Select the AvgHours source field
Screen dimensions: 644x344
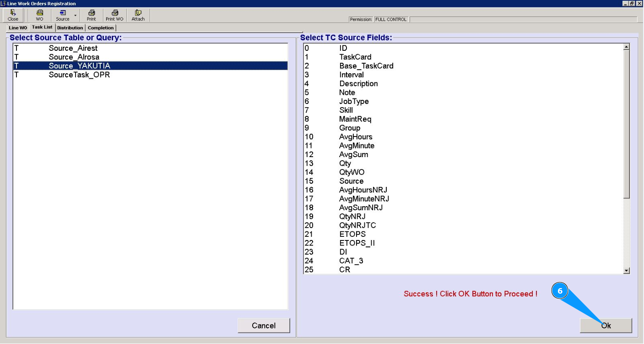click(x=463, y=137)
